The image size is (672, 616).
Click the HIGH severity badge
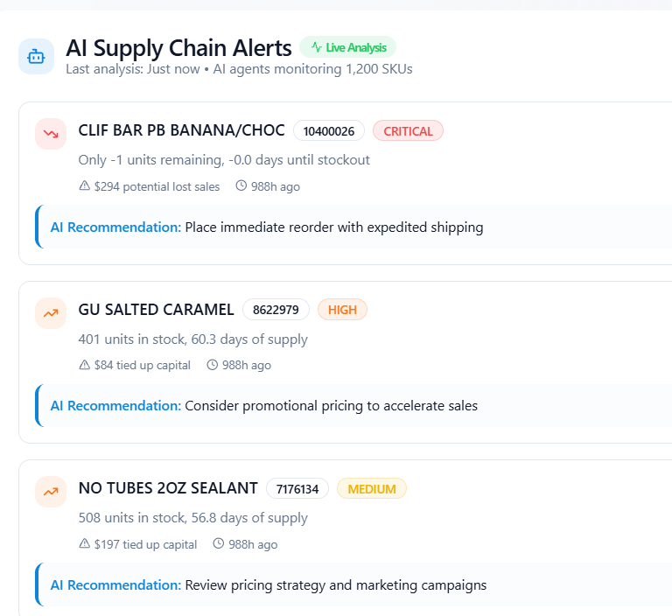(x=342, y=310)
